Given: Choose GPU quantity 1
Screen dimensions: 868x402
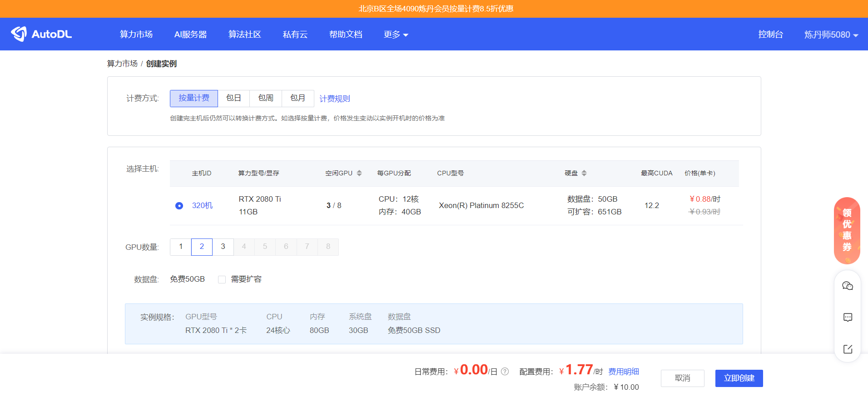Looking at the screenshot, I should 181,247.
